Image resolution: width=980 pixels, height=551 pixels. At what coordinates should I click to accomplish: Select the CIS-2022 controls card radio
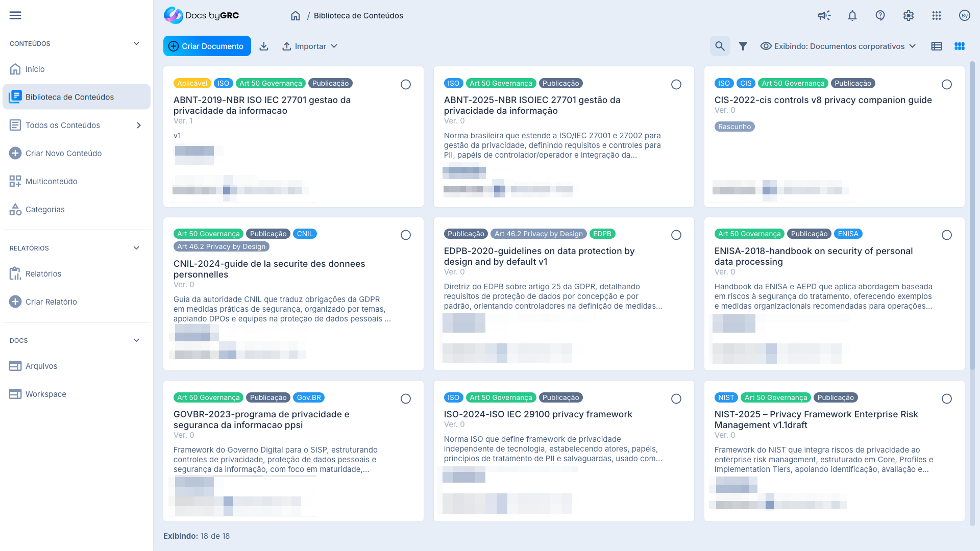(x=947, y=85)
